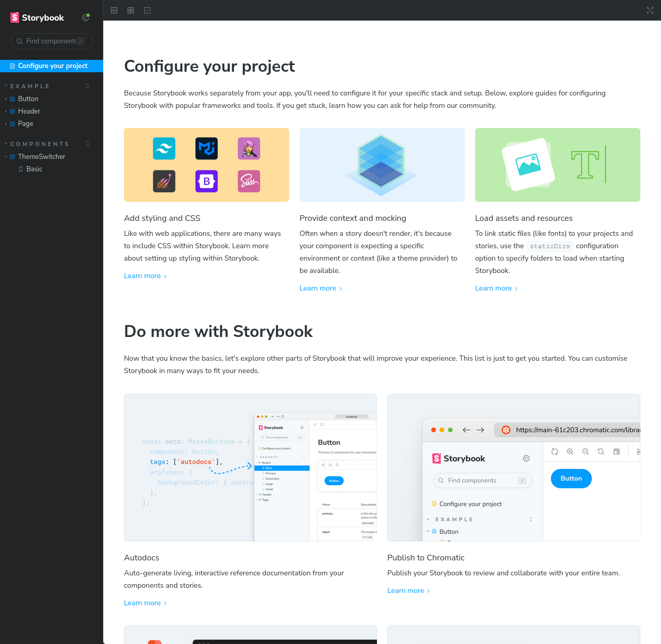Open Learn more under Add styling and CSS
The image size is (661, 644).
tap(145, 276)
